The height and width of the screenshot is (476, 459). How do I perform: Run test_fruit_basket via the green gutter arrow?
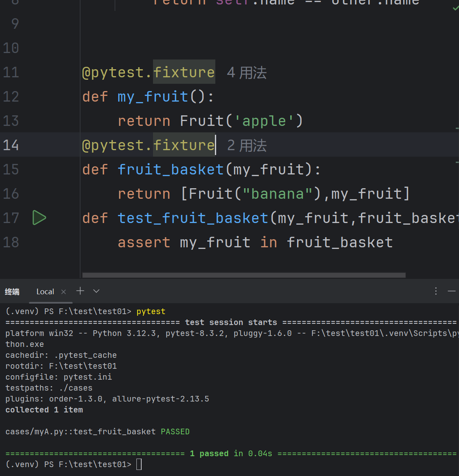(39, 218)
